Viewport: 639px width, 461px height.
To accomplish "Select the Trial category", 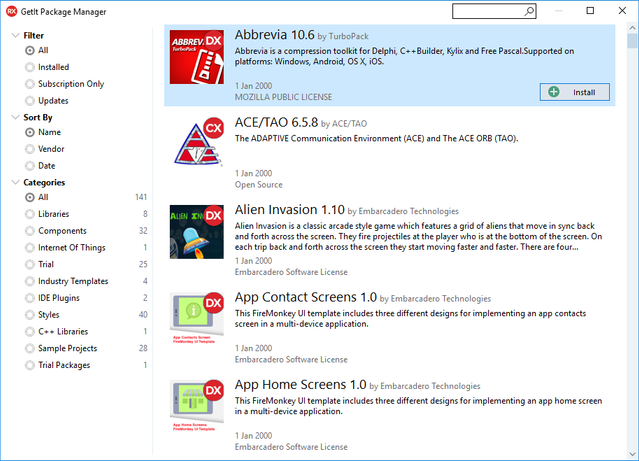I will pos(30,265).
